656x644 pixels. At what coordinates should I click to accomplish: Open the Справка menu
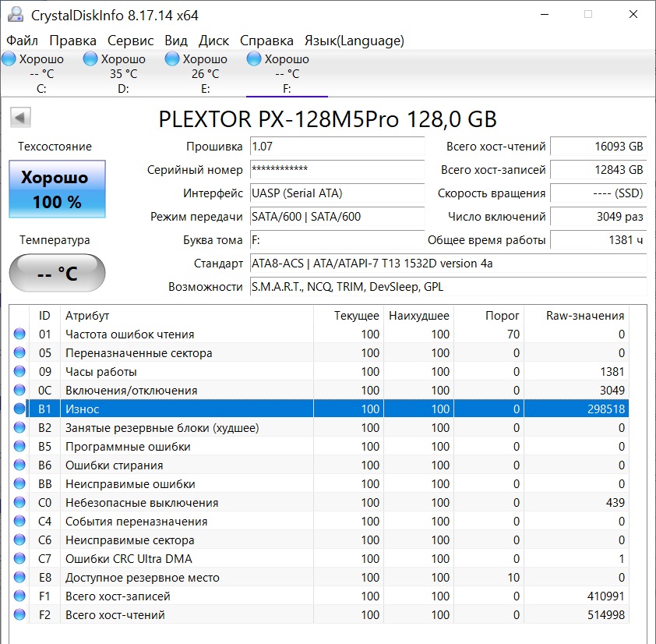pos(266,41)
